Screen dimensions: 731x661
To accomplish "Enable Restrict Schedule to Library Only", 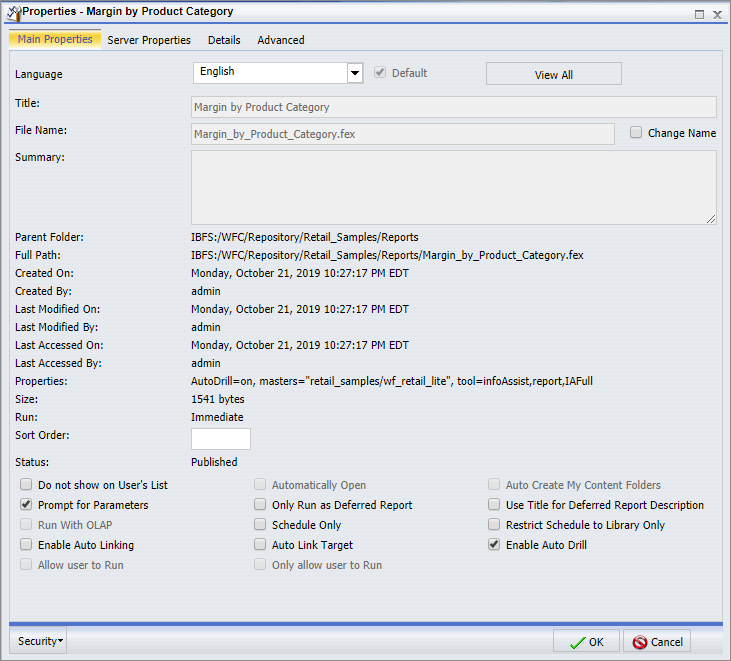I will click(494, 524).
